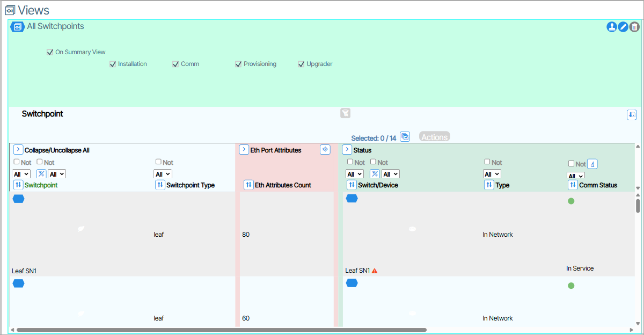Check the Not box above Switchpoint Type
This screenshot has width=644, height=335.
point(158,162)
